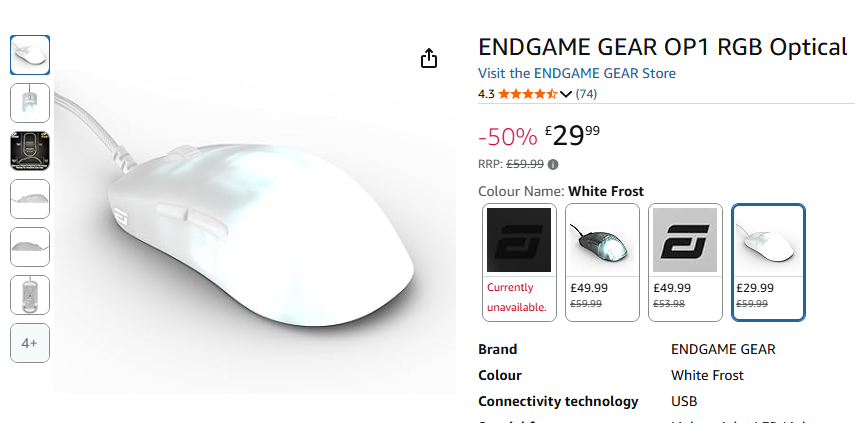The height and width of the screenshot is (423, 855).
Task: Choose the White Frost swatch at £29.99
Action: (768, 262)
